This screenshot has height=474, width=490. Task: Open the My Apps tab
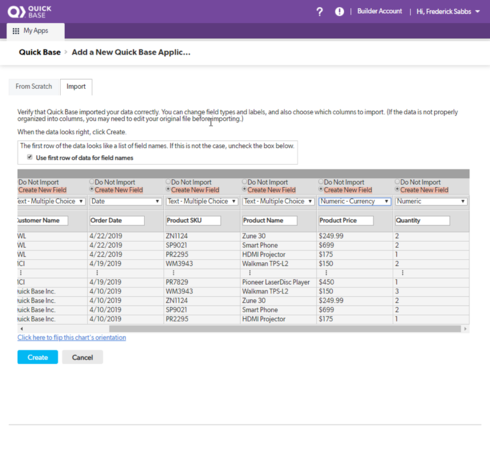point(36,31)
